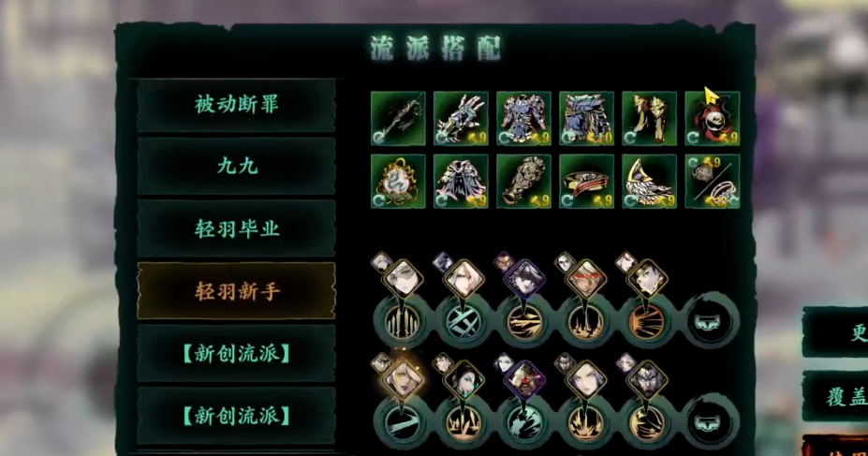Click the empty mask slot in upper skill row
The height and width of the screenshot is (456, 868).
tap(711, 321)
